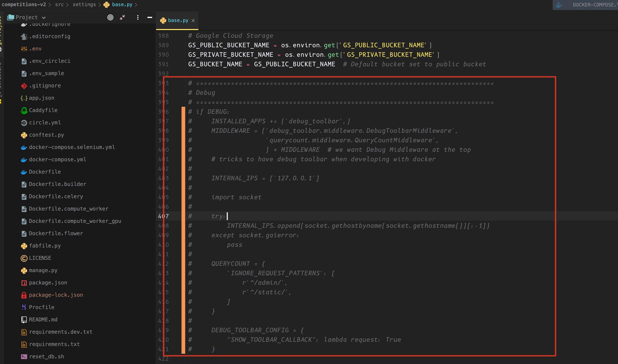
Task: Click the locate/select opened file target icon
Action: [x=110, y=18]
